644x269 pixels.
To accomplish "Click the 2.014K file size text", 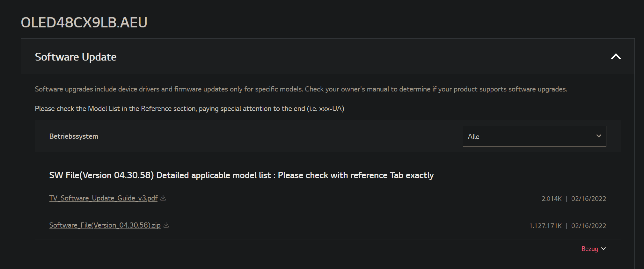I will 552,199.
